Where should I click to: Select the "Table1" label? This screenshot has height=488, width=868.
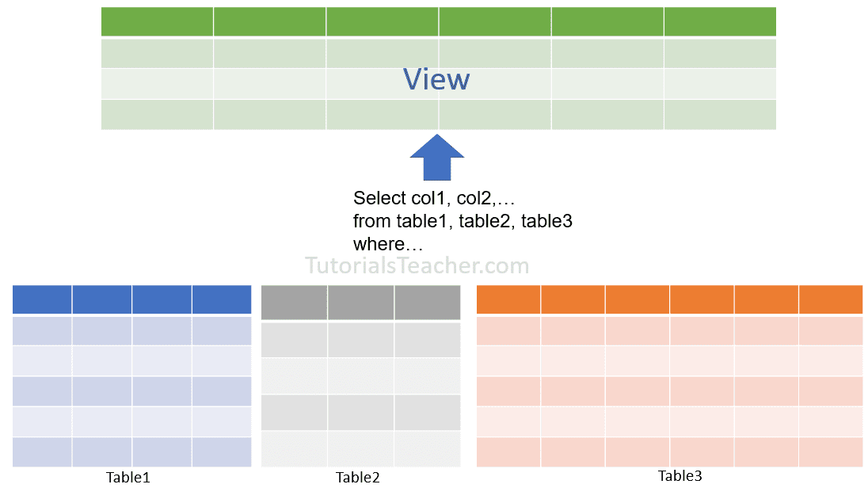[128, 477]
